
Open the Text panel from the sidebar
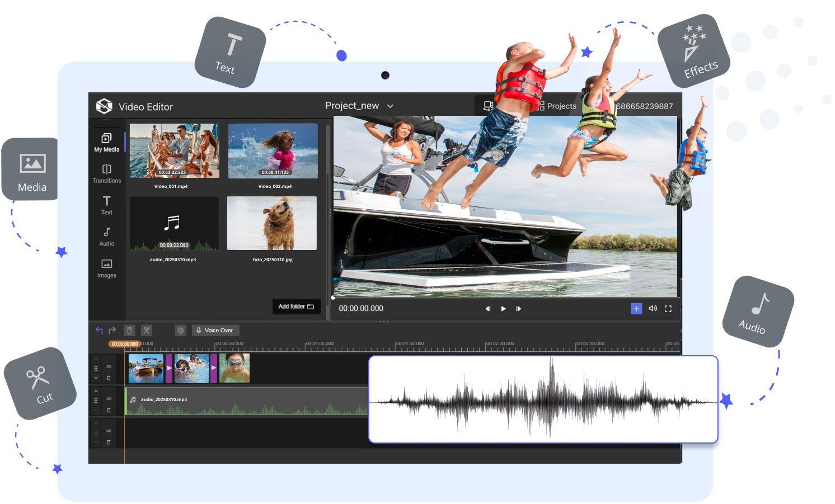106,205
